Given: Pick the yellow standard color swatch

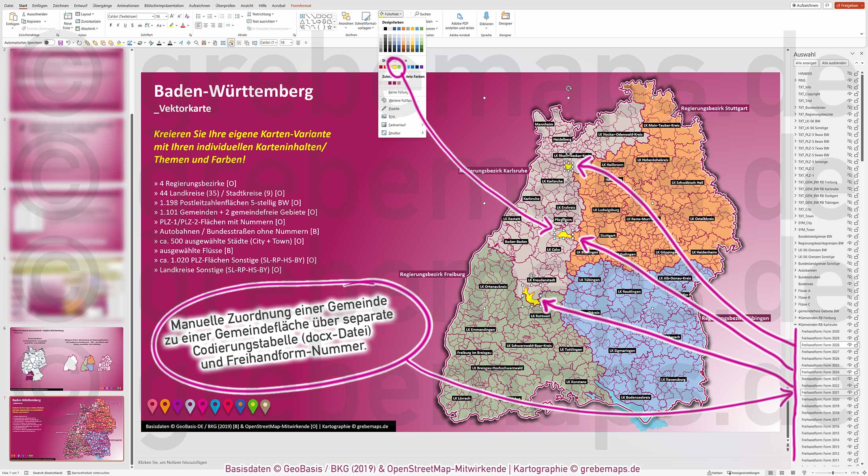Looking at the screenshot, I should coord(395,67).
